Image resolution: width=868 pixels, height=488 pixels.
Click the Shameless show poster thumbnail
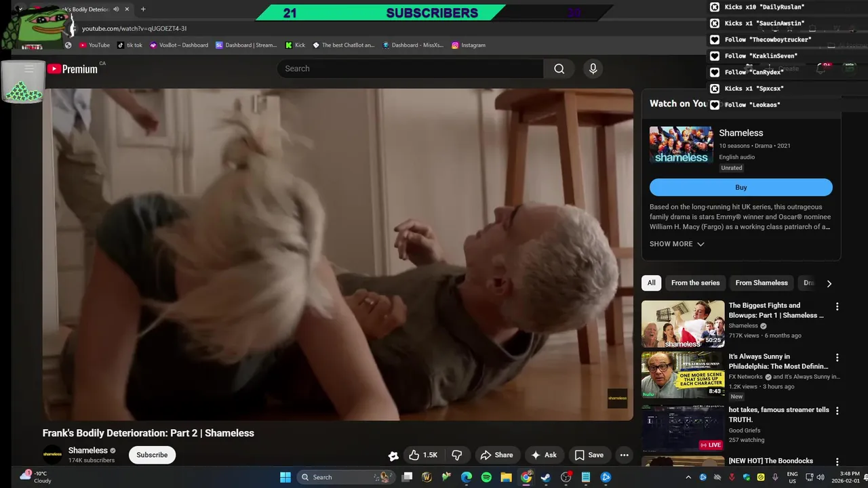(681, 144)
